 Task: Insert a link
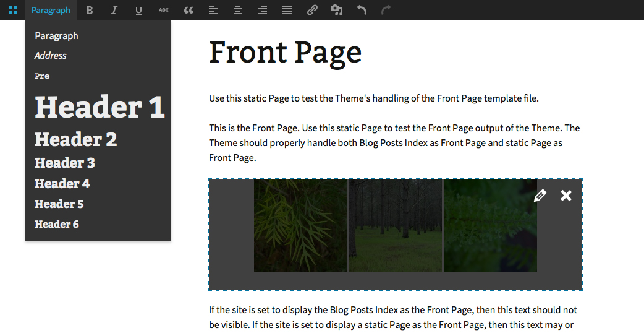pyautogui.click(x=312, y=10)
